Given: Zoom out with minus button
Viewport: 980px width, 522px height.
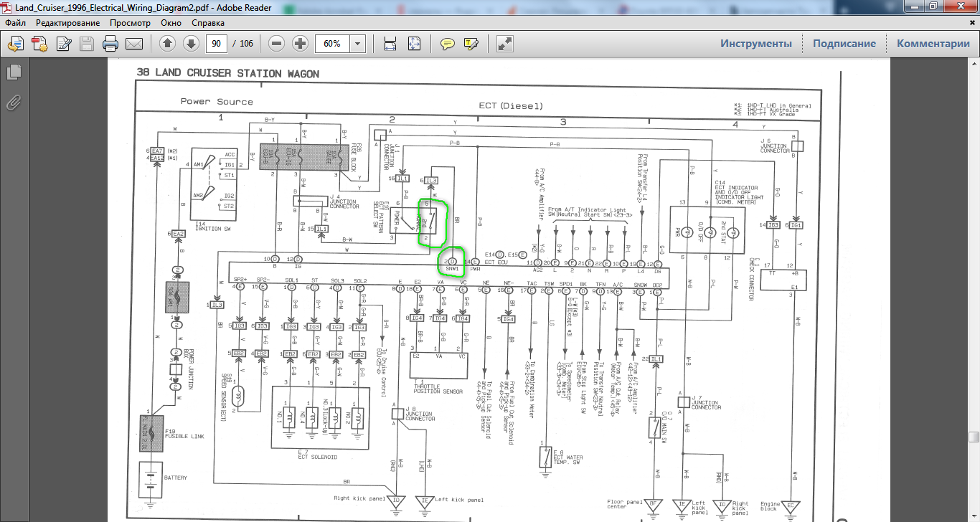Looking at the screenshot, I should 276,44.
